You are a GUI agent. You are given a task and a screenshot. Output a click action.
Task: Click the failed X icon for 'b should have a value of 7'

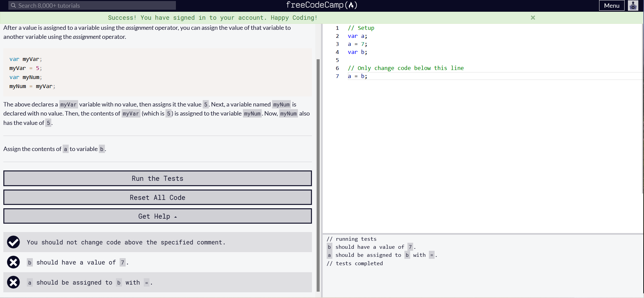click(13, 262)
